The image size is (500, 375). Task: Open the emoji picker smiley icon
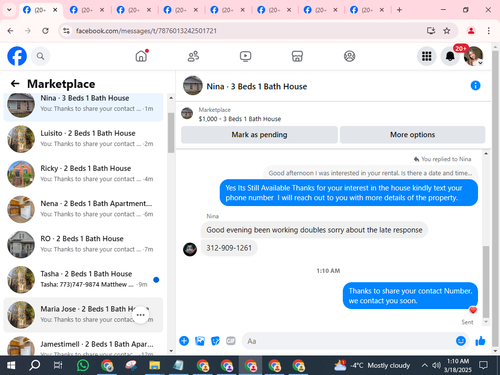[x=461, y=341]
